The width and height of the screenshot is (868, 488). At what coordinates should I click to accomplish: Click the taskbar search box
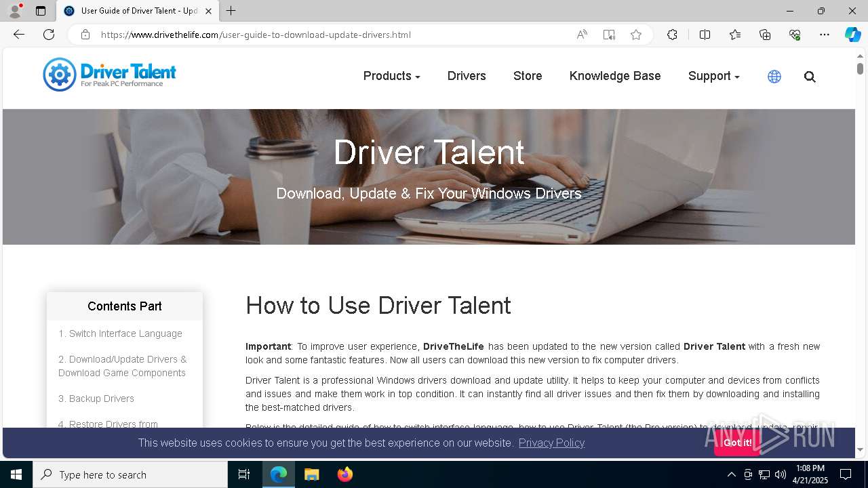[130, 474]
